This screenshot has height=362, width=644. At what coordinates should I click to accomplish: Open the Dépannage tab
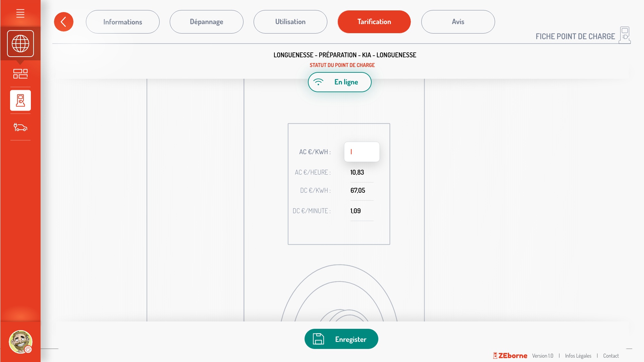pos(206,22)
